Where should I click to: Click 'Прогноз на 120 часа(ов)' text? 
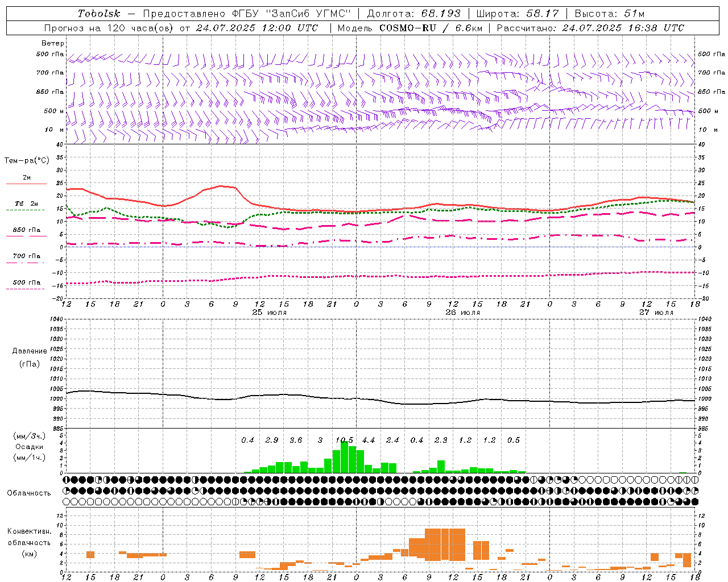[x=109, y=28]
